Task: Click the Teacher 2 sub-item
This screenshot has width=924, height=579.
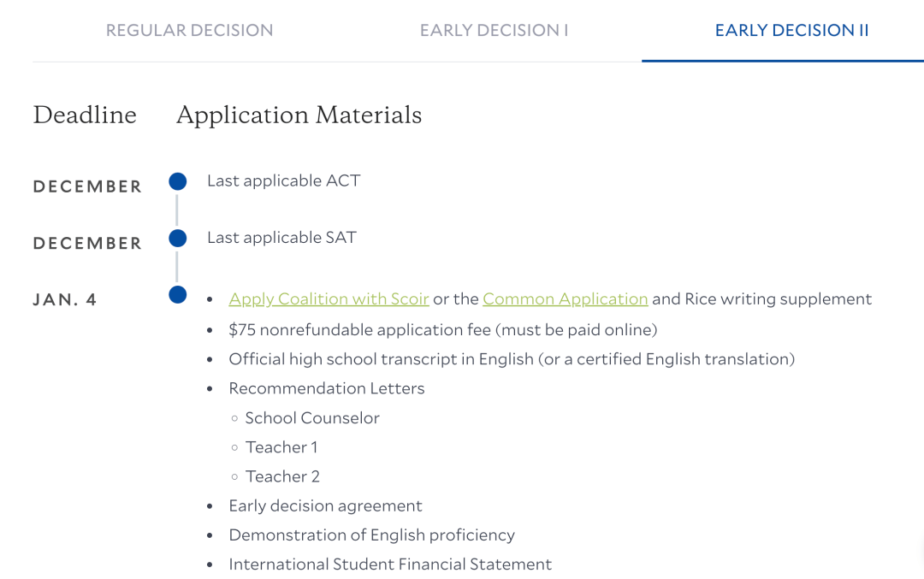Action: 281,476
